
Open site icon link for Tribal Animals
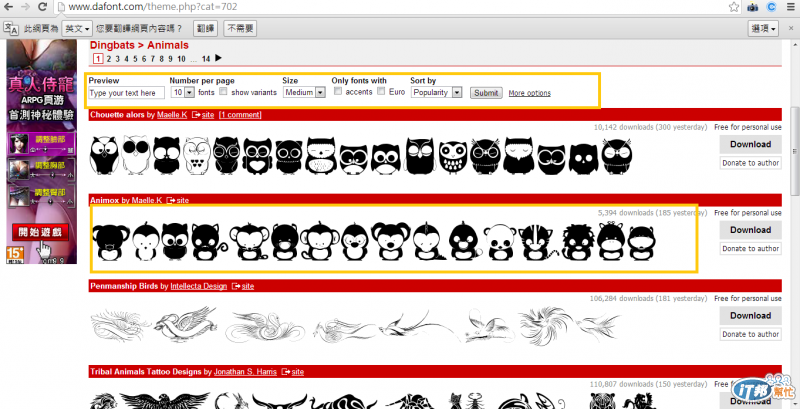tap(286, 372)
